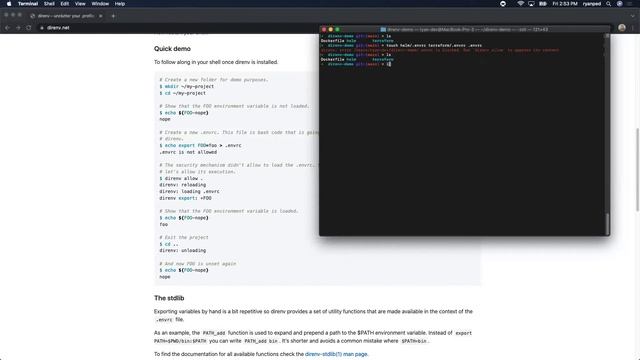Click the 'direnv allow .' code line
The image size is (640, 360).
(x=181, y=178)
